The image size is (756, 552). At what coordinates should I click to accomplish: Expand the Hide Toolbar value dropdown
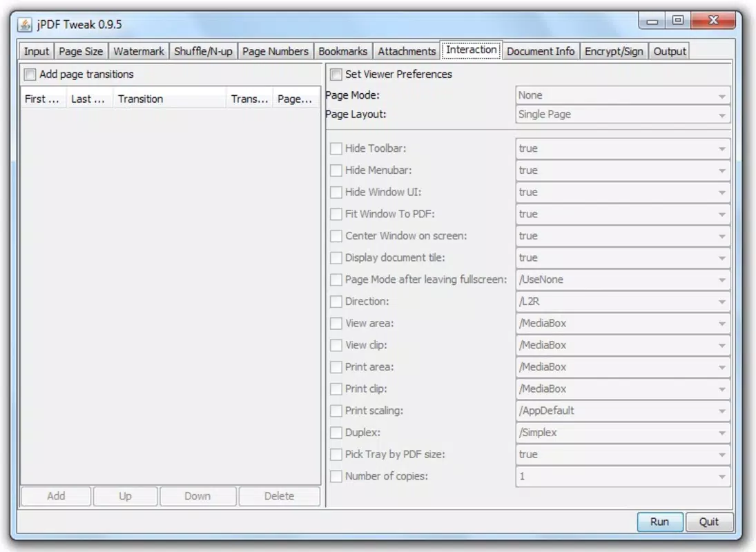coord(623,148)
